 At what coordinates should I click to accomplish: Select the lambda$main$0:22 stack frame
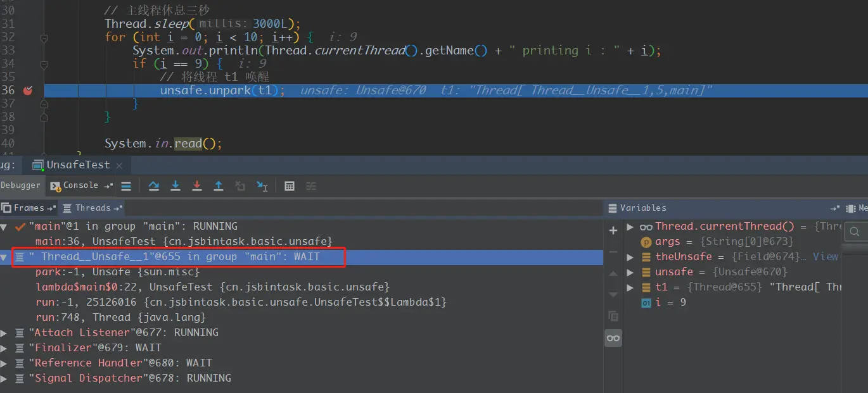coord(212,287)
